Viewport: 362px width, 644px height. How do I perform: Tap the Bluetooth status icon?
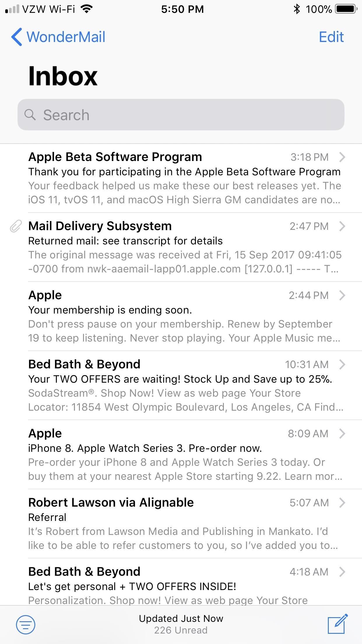[297, 9]
